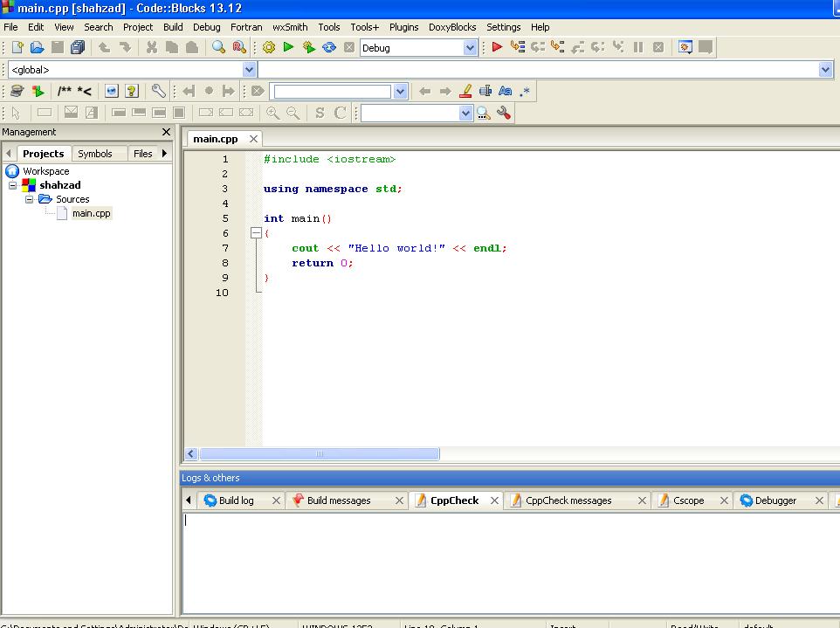Open the DoxyBlocks menu
This screenshot has height=628, width=840.
coord(452,27)
